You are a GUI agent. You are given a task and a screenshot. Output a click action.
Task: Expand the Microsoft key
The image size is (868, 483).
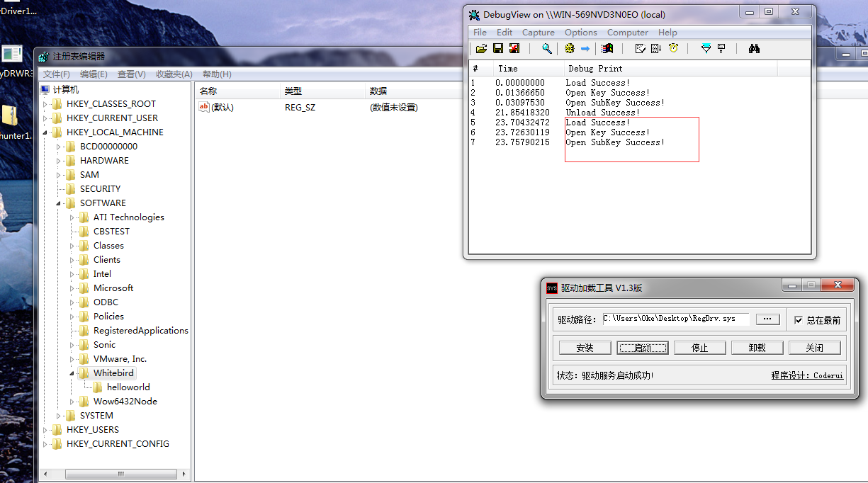(73, 288)
